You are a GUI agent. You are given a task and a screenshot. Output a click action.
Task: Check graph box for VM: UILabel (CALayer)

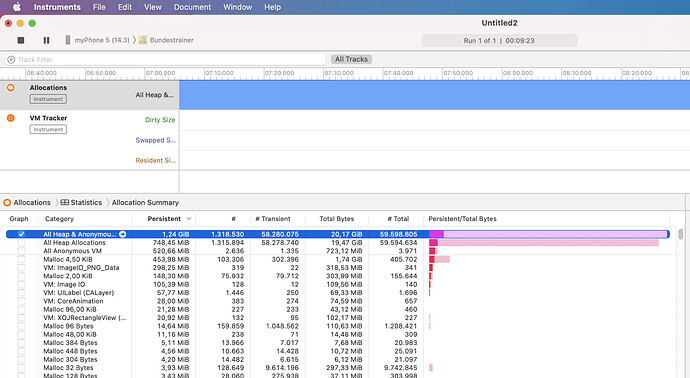pos(21,293)
